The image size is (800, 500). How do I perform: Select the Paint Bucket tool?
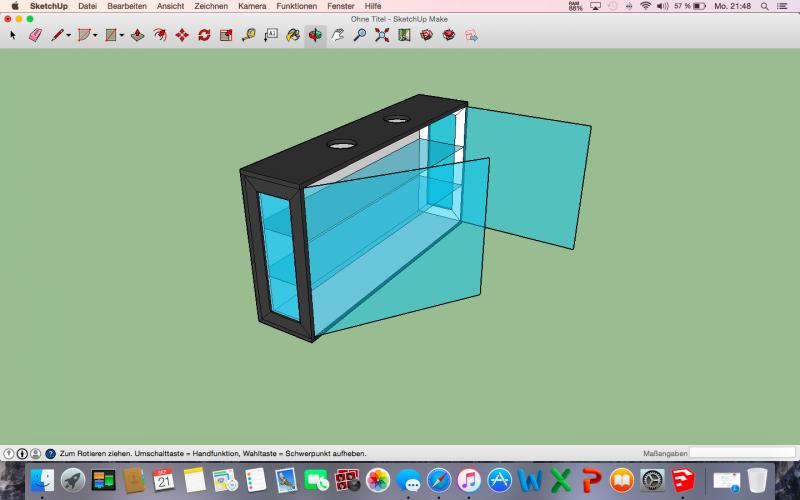click(293, 35)
